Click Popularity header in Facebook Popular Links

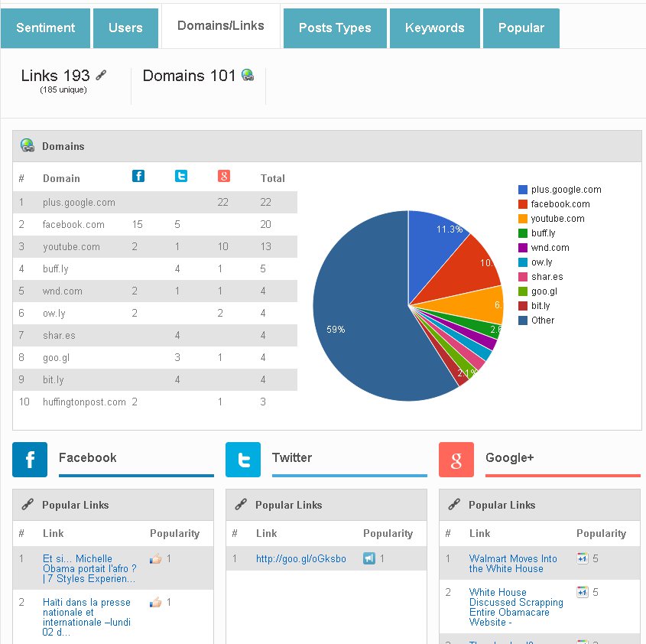point(174,534)
